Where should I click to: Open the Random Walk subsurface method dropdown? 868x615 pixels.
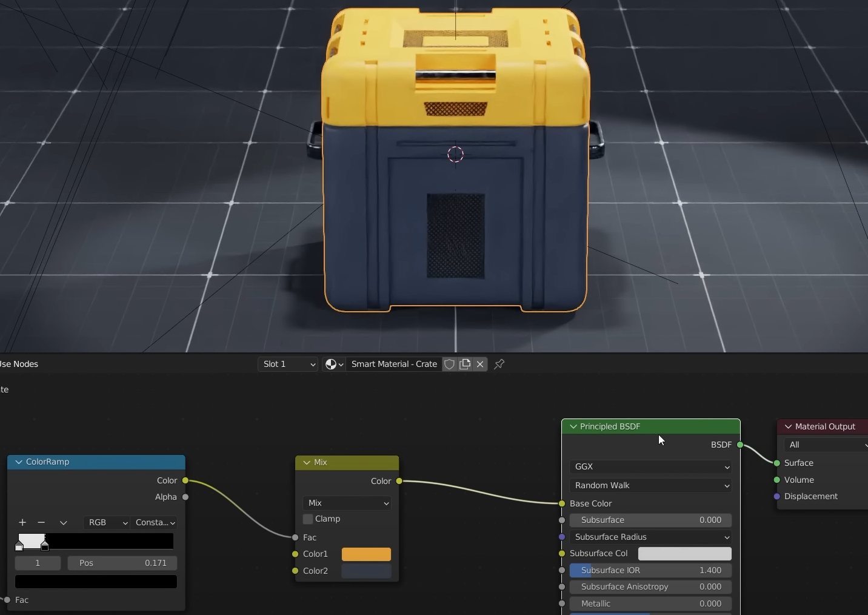click(x=650, y=485)
